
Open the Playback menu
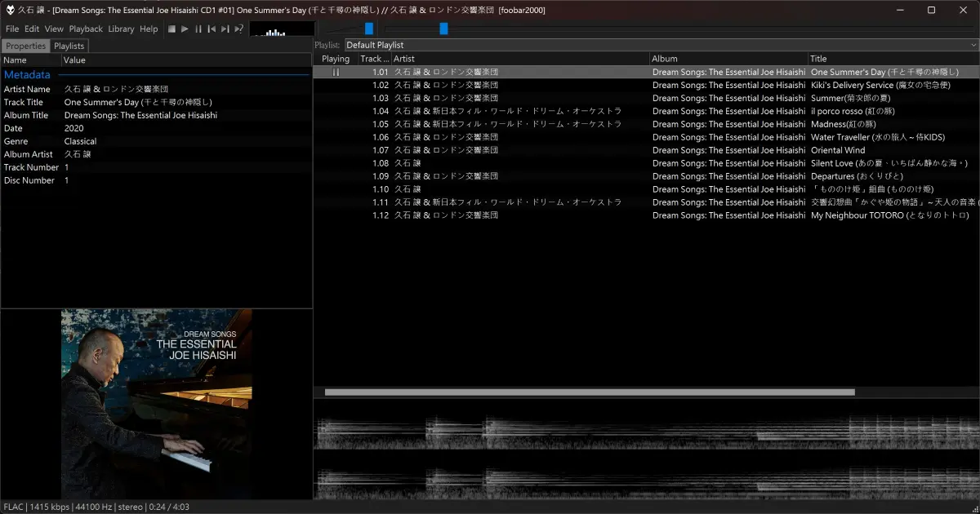click(86, 29)
